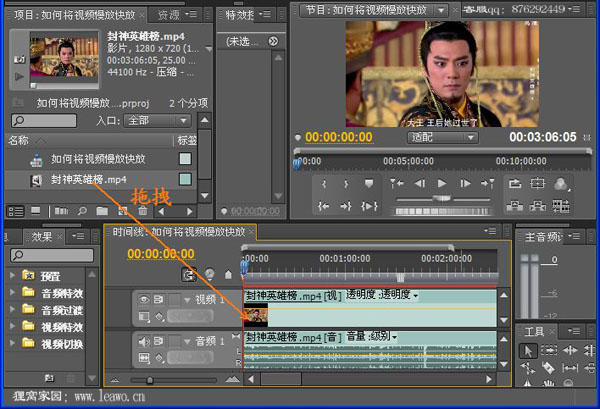Select the Selection arrow tool
The image size is (600, 409).
pos(528,350)
